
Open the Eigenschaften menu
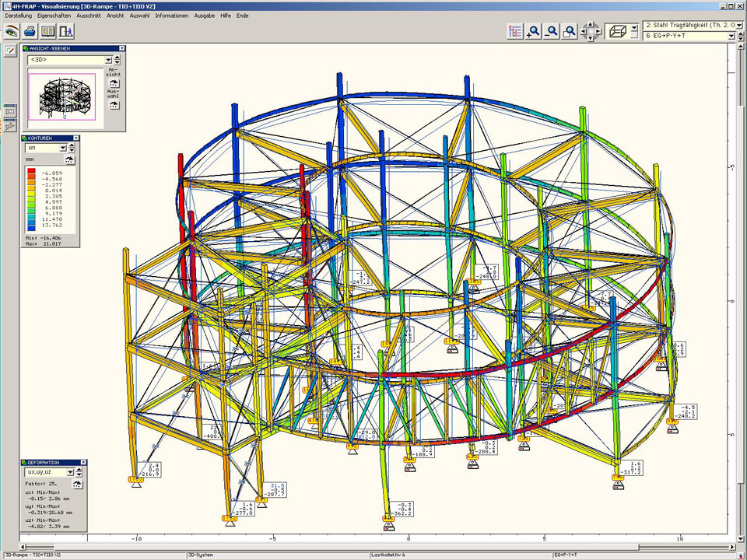pos(54,16)
